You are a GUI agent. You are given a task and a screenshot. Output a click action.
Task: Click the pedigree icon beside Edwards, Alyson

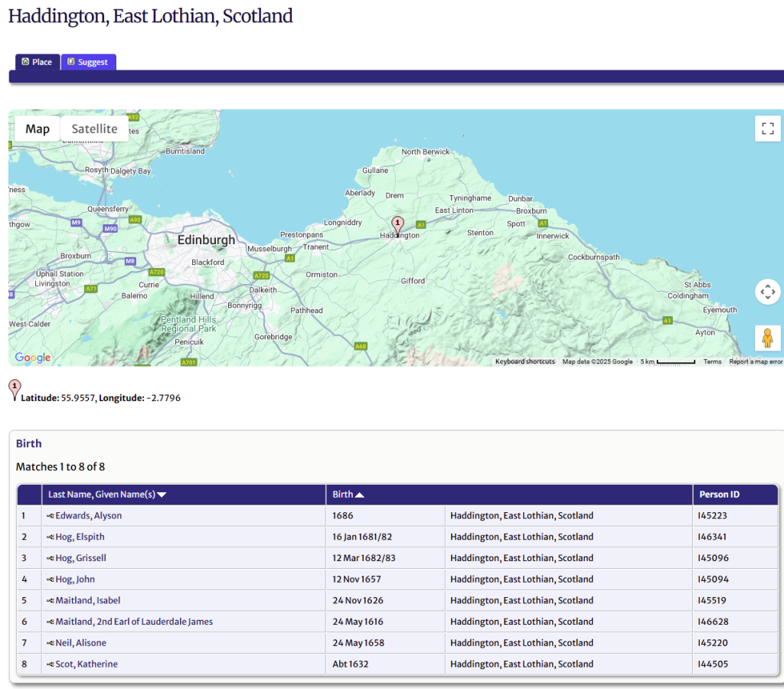[x=51, y=516]
